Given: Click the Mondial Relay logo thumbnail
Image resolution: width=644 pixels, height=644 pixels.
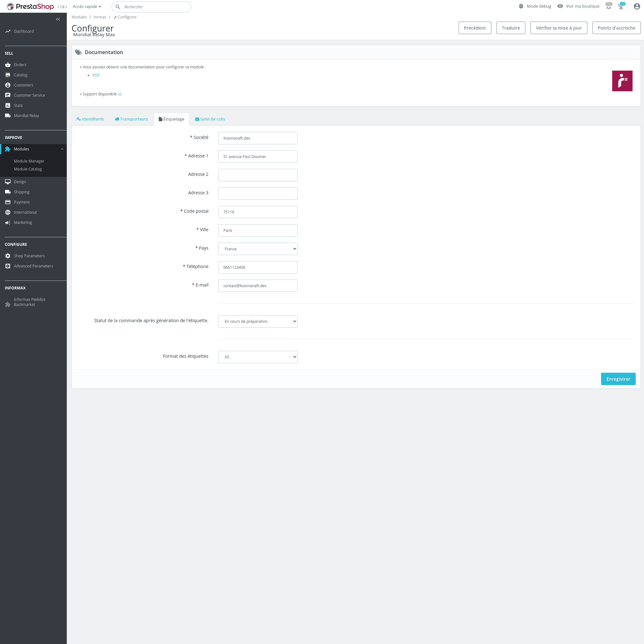Looking at the screenshot, I should pyautogui.click(x=622, y=81).
